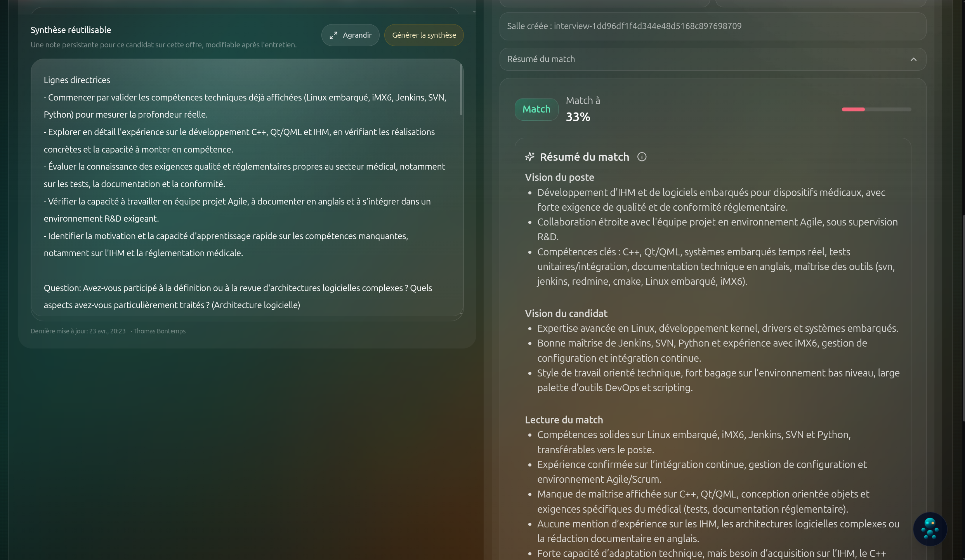
Task: Click the right panel vertical scrollbar
Action: (963, 318)
